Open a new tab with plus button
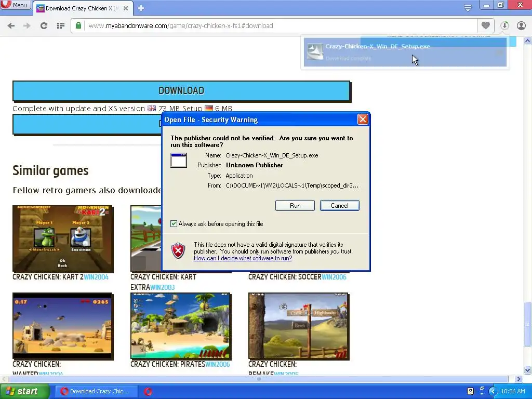This screenshot has width=532, height=399. coord(141,8)
